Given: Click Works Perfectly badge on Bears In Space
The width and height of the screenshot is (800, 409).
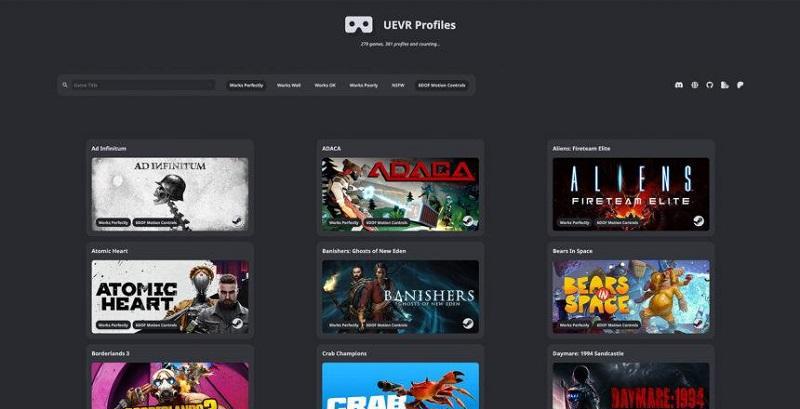Looking at the screenshot, I should click(x=574, y=325).
